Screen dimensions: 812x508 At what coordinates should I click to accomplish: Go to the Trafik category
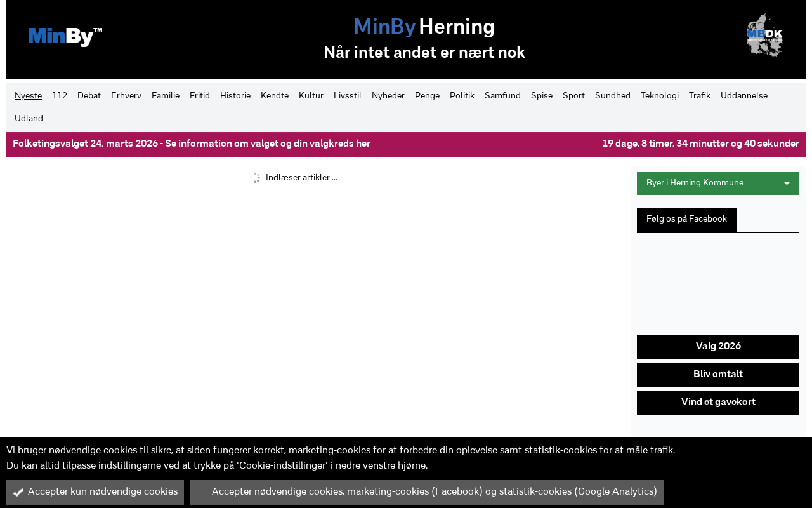coord(700,96)
